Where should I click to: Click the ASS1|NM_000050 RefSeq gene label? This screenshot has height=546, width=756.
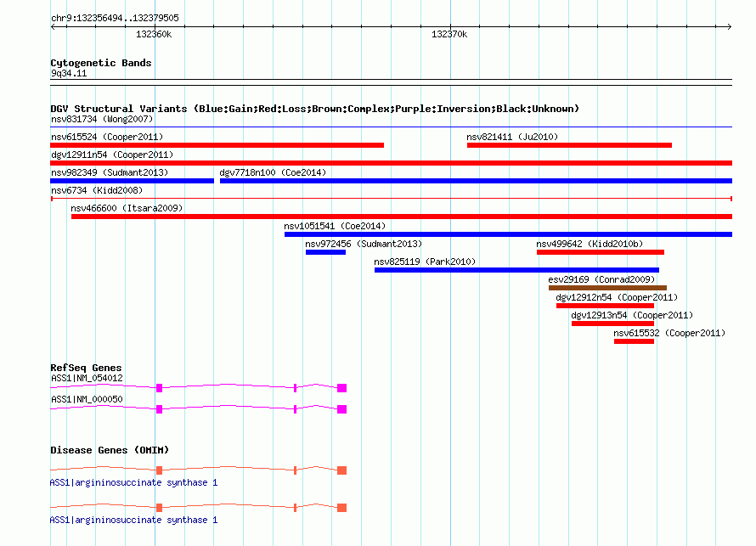[x=87, y=399]
